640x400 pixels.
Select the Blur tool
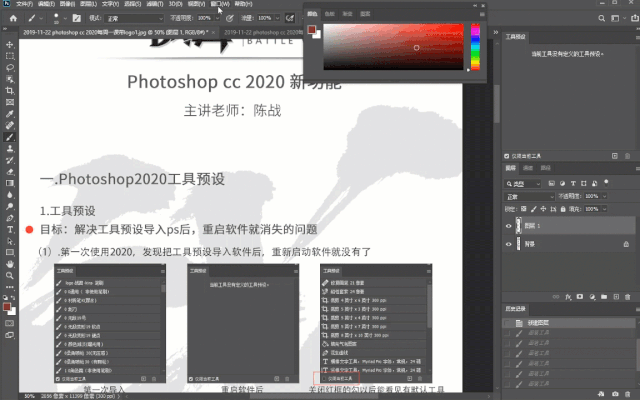click(x=10, y=195)
